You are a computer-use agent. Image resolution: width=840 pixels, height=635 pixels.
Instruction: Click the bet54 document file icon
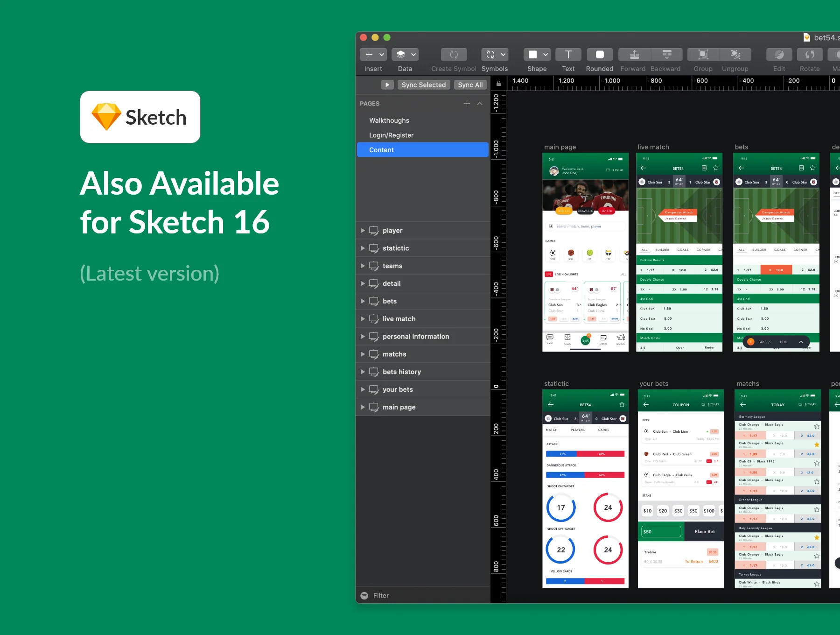coord(807,37)
